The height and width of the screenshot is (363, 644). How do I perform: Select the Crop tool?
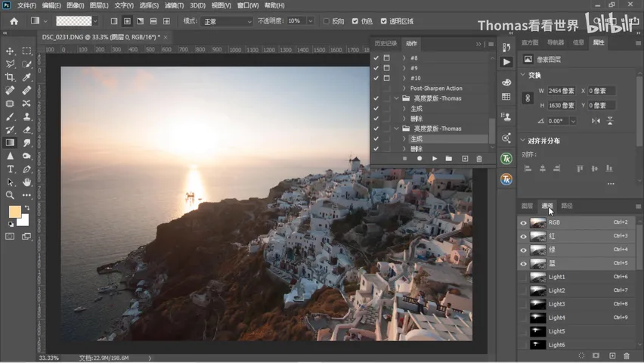pos(10,77)
